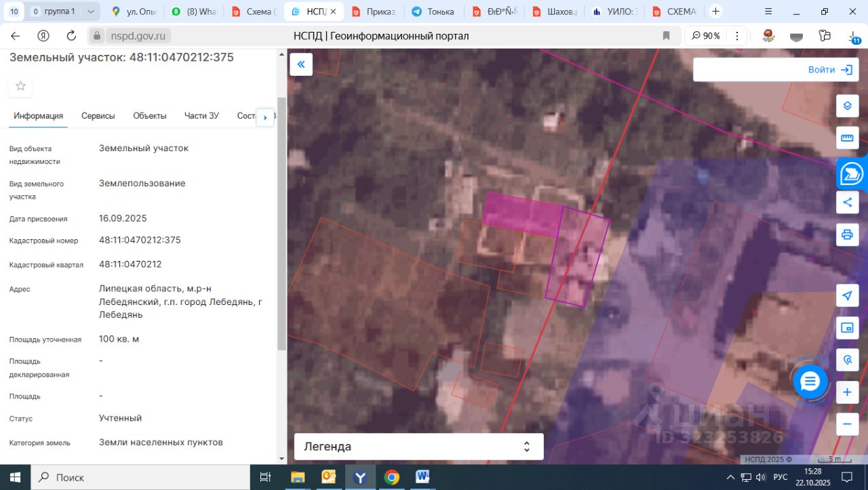Open the Outlook app on the taskbar
Viewport: 868px width, 490px height.
329,477
